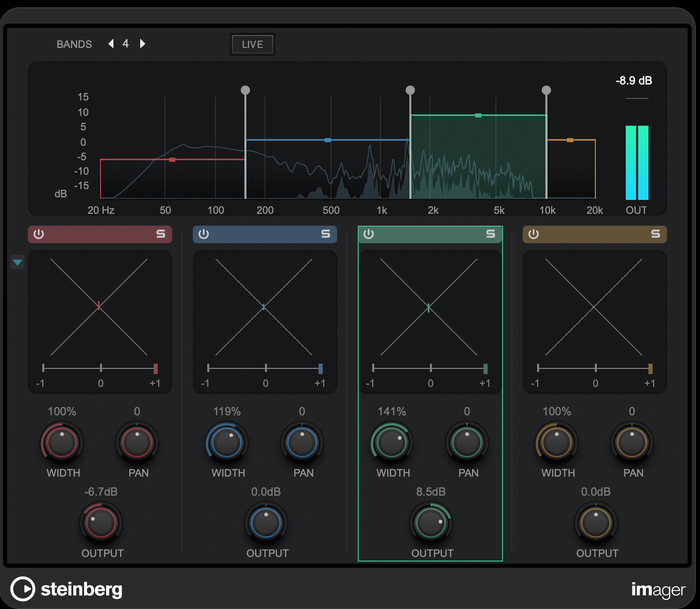Click the red band correlation meter marker
Screen dimensions: 700x609
pos(156,368)
